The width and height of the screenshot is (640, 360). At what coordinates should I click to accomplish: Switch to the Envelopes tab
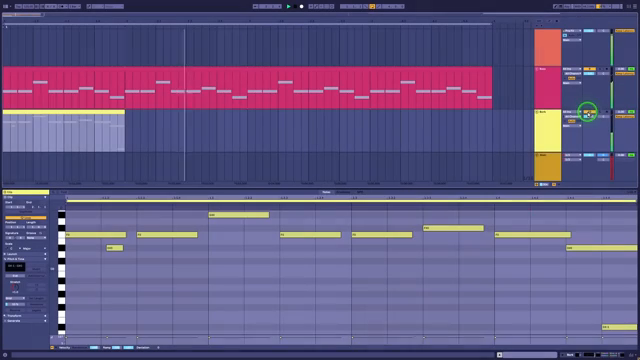pyautogui.click(x=343, y=192)
